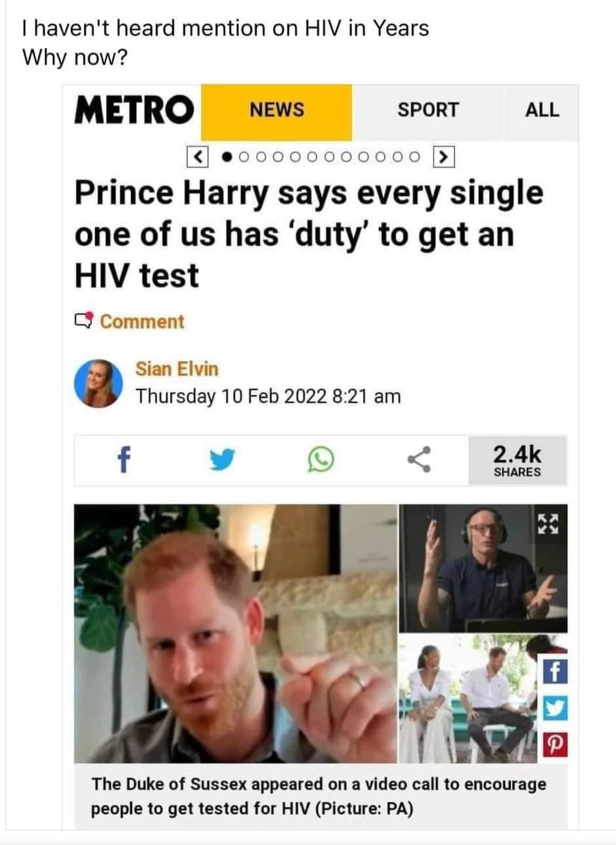The image size is (616, 845).
Task: Open Comment speech bubble icon
Action: click(86, 321)
